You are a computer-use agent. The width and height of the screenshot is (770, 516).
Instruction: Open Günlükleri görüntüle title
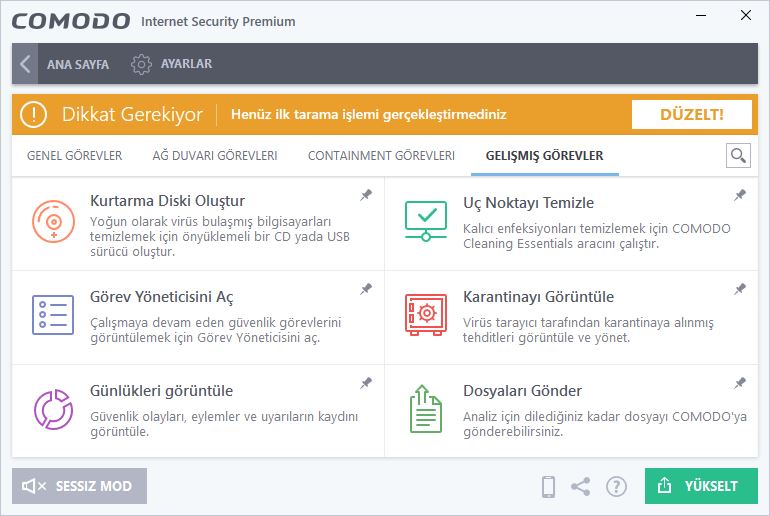tap(161, 391)
